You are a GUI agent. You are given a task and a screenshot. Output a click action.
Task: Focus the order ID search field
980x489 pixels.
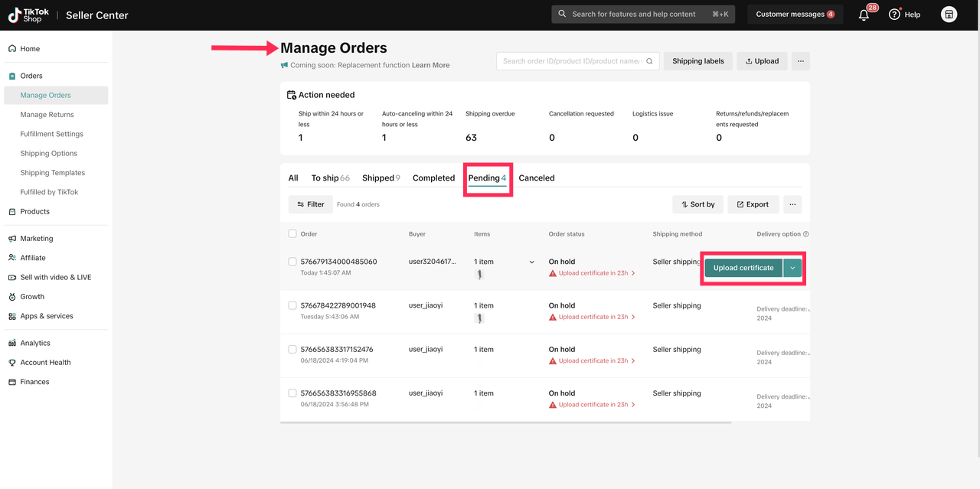click(x=570, y=61)
